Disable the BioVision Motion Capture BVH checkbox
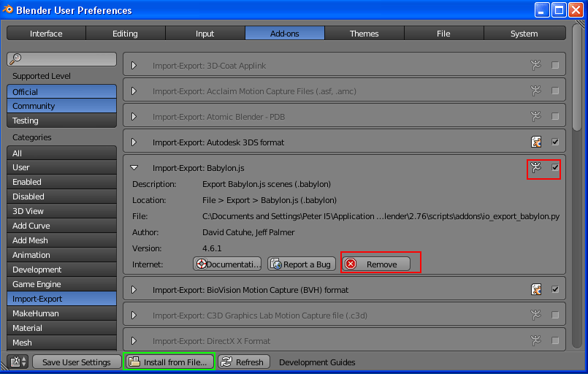Screen dimensions: 588x374 click(555, 289)
